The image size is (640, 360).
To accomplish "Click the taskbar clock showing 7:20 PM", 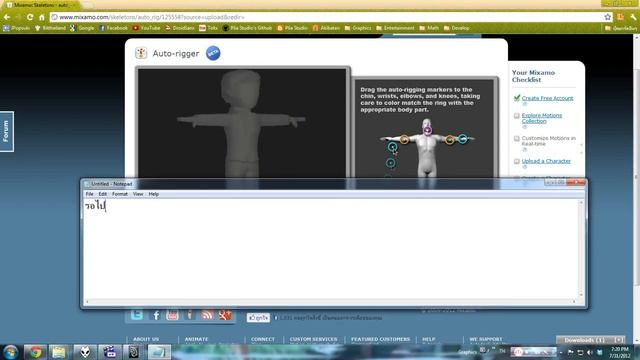I will (x=620, y=352).
